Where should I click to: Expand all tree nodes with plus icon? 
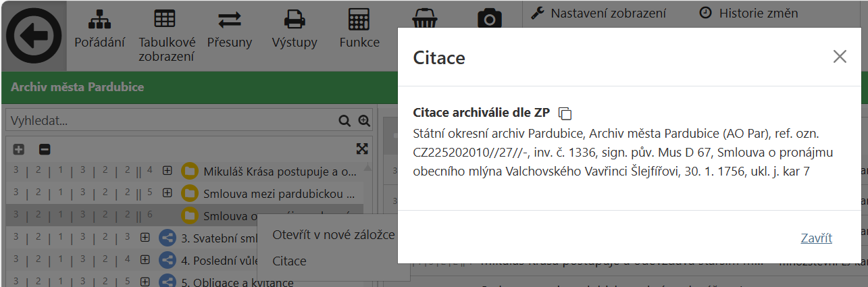[19, 149]
